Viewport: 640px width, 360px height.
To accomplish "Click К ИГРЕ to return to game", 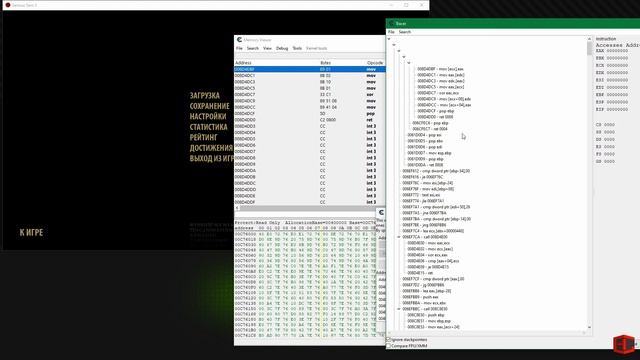I will tap(31, 232).
